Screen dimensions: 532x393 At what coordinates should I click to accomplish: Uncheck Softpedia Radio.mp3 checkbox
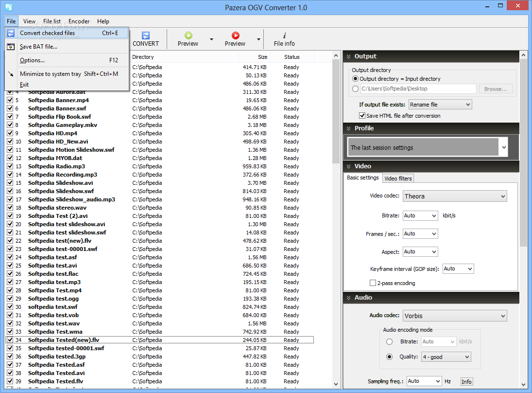point(10,166)
